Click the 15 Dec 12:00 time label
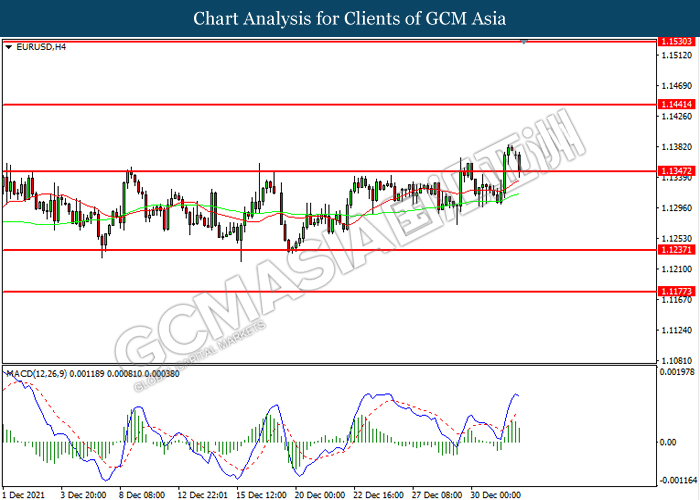700x500 pixels. 261,495
